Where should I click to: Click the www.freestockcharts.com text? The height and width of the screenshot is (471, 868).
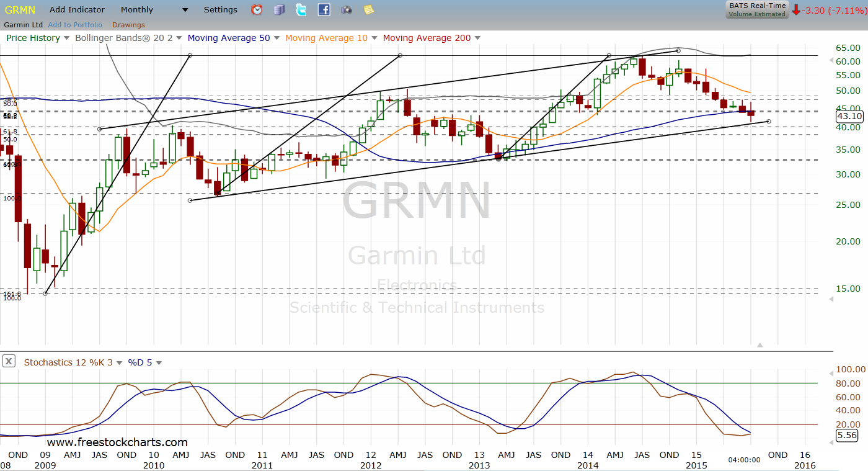pos(117,442)
